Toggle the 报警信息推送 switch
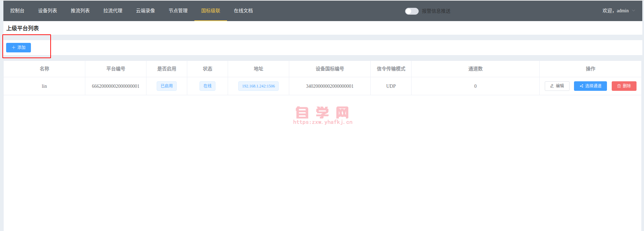Image resolution: width=644 pixels, height=231 pixels. [x=412, y=11]
